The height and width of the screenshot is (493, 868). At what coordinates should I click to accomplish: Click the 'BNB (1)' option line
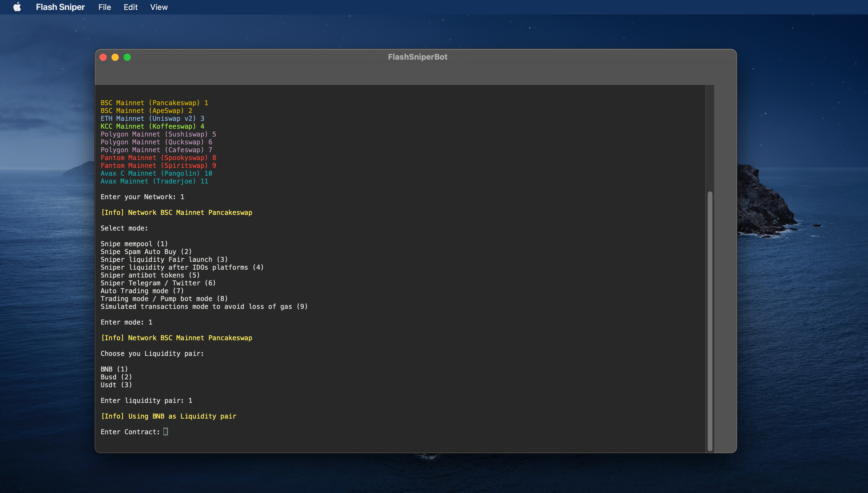pyautogui.click(x=115, y=369)
